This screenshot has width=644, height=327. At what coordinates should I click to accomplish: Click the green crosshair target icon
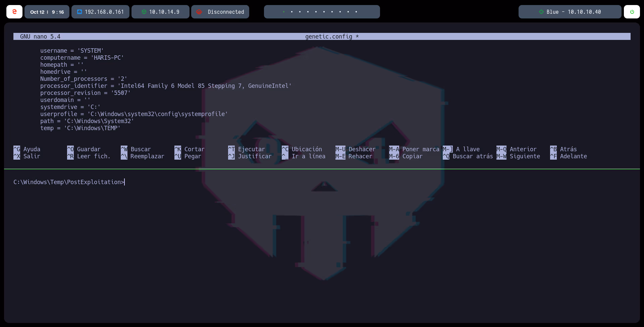tap(541, 12)
